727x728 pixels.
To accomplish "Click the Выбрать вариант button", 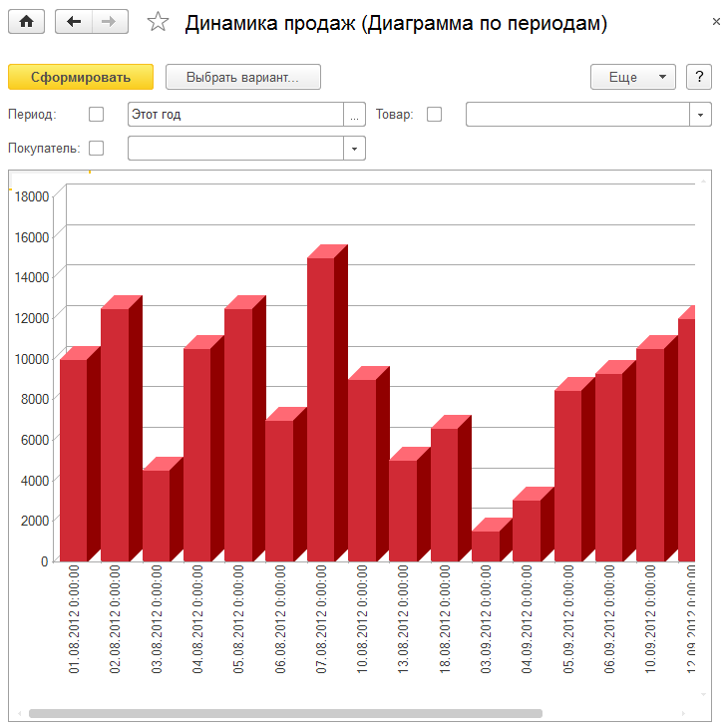I will click(242, 77).
